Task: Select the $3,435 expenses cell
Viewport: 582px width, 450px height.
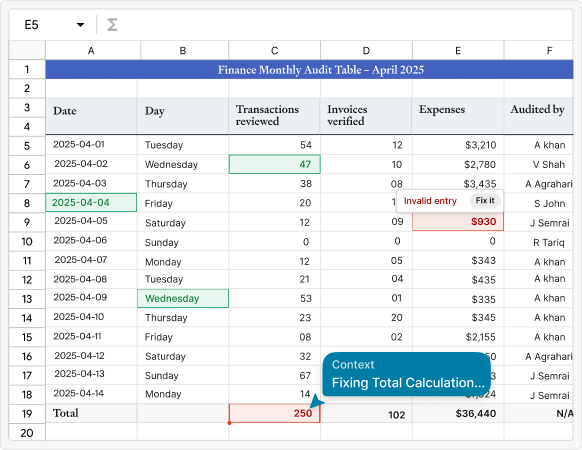Action: tap(458, 183)
